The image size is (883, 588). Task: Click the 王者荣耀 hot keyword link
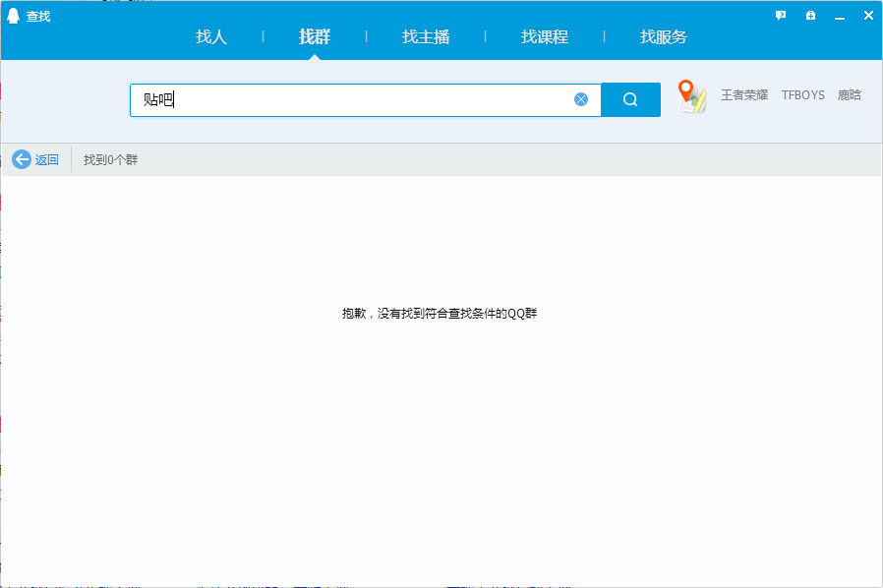tap(744, 95)
